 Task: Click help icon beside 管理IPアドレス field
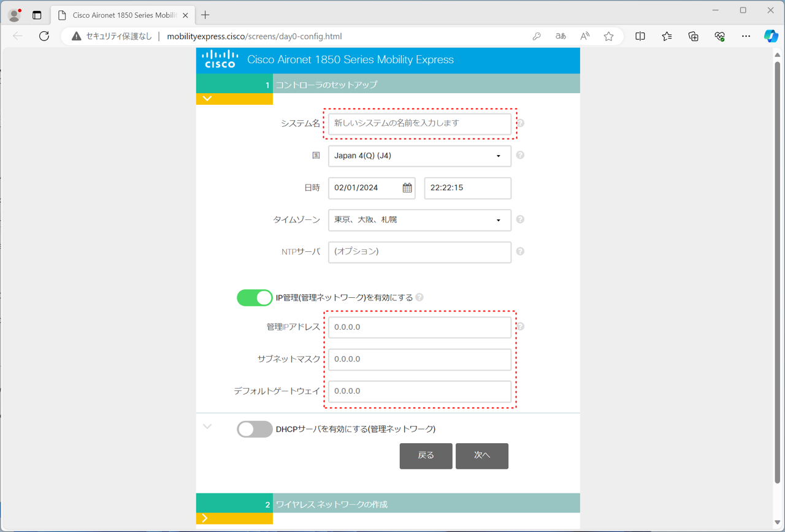click(520, 327)
